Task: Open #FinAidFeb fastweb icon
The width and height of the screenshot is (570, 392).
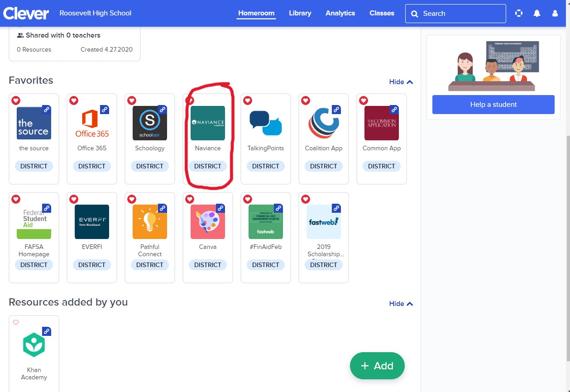Action: coord(266,222)
